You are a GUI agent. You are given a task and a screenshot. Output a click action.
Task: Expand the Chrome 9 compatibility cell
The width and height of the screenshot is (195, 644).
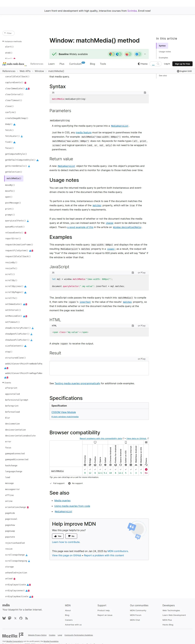[85, 471]
